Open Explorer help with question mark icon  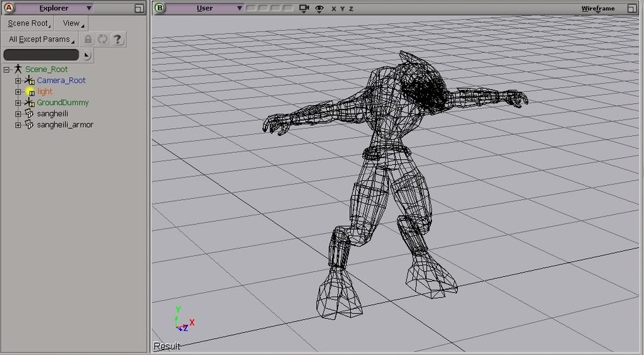pos(118,40)
